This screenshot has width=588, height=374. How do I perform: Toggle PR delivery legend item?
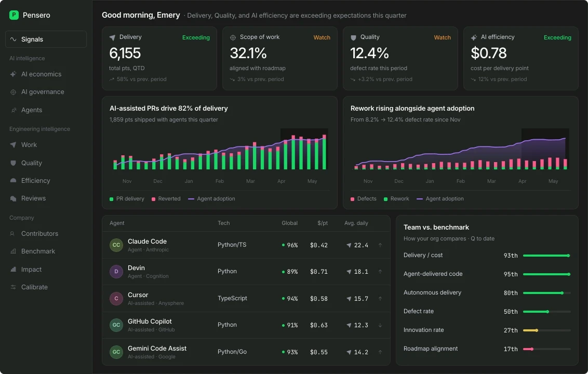pos(127,199)
